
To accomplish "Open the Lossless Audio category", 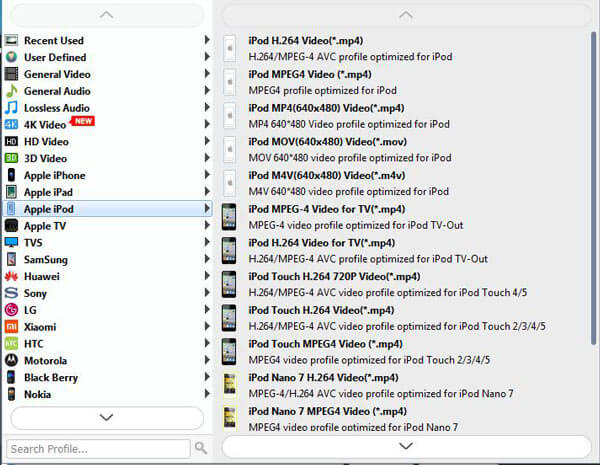I will (108, 108).
